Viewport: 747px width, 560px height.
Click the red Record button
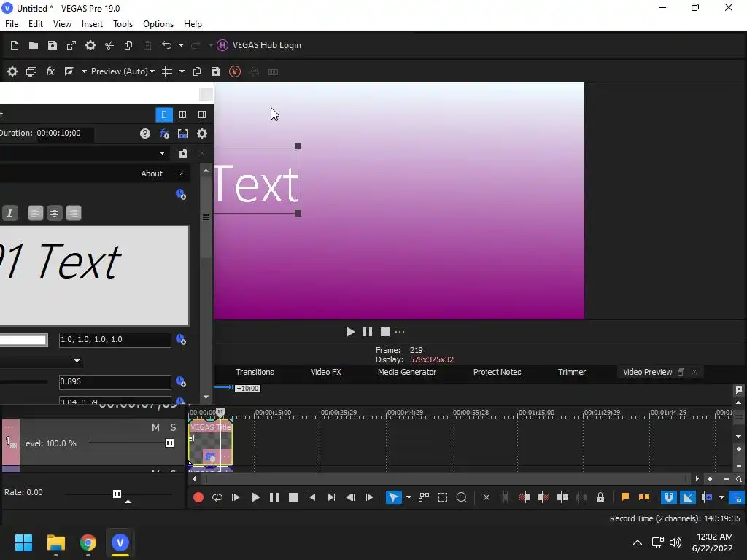tap(198, 497)
